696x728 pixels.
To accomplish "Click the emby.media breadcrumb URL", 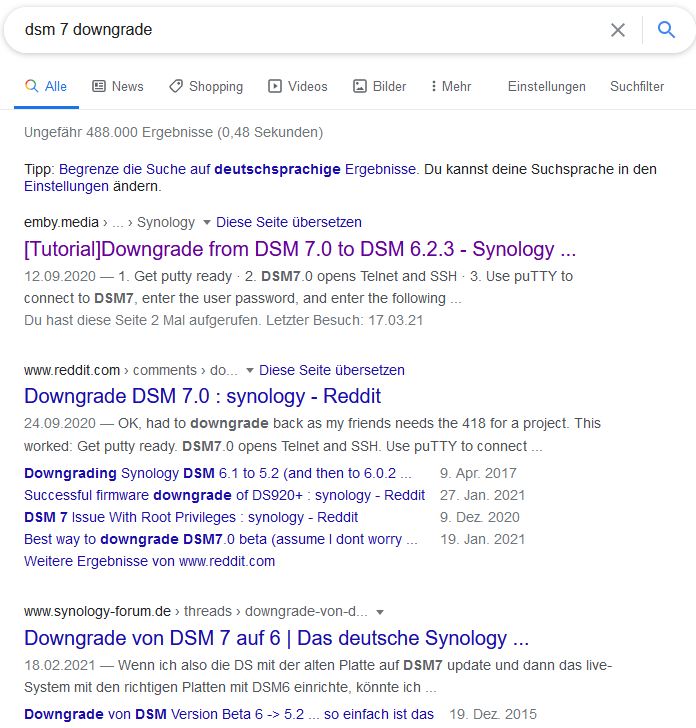I will pyautogui.click(x=61, y=222).
